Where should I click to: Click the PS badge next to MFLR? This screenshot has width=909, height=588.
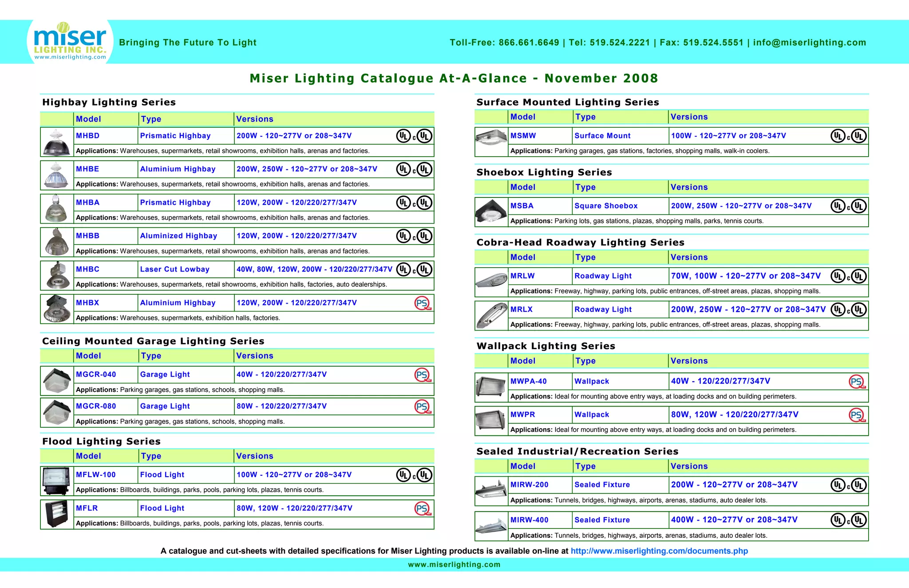click(422, 509)
